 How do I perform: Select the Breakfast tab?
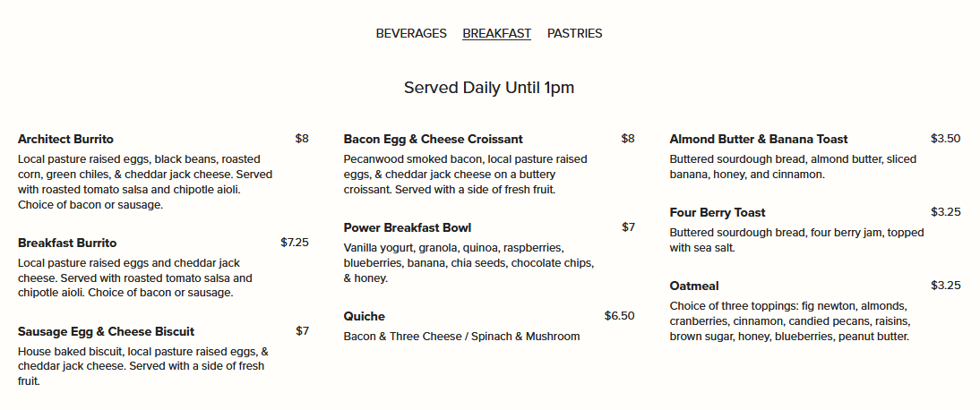496,34
